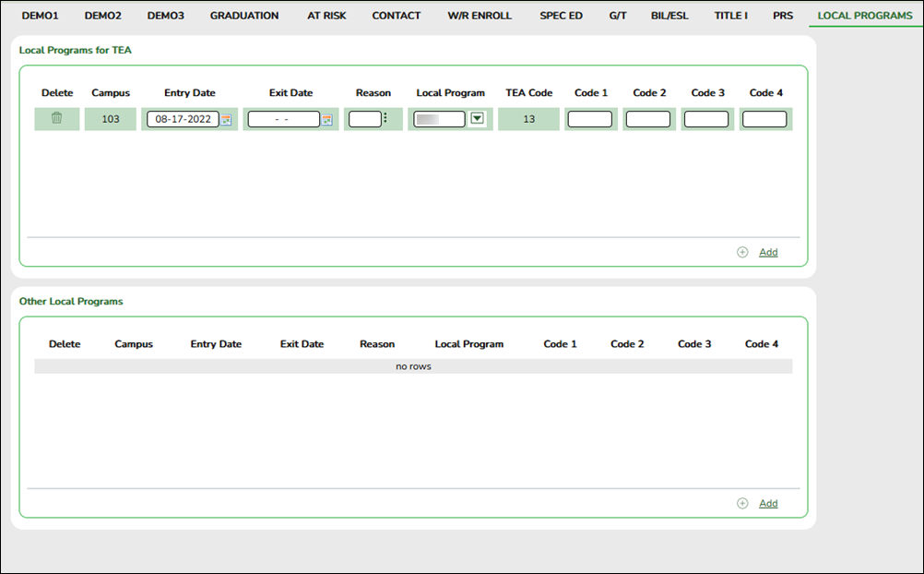Screen dimensions: 924x574
Task: Click Add link under Other Local Programs
Action: (768, 503)
